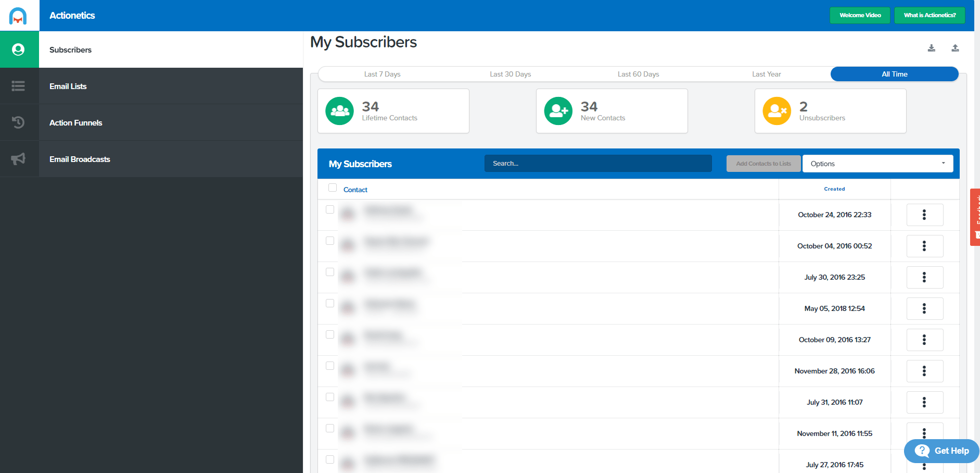Image resolution: width=980 pixels, height=473 pixels.
Task: Open the Email Lists sidebar icon
Action: [18, 86]
